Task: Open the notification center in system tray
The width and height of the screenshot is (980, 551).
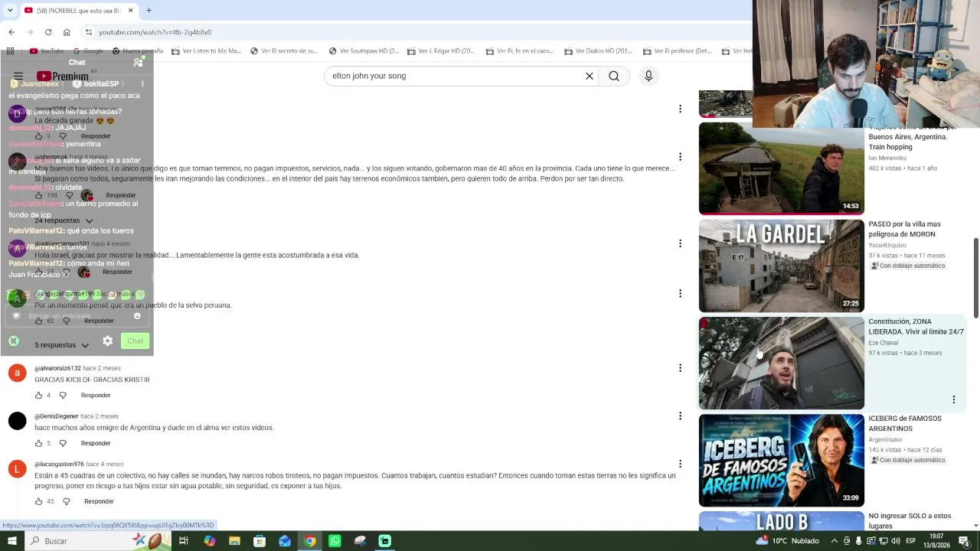Action: tap(964, 541)
